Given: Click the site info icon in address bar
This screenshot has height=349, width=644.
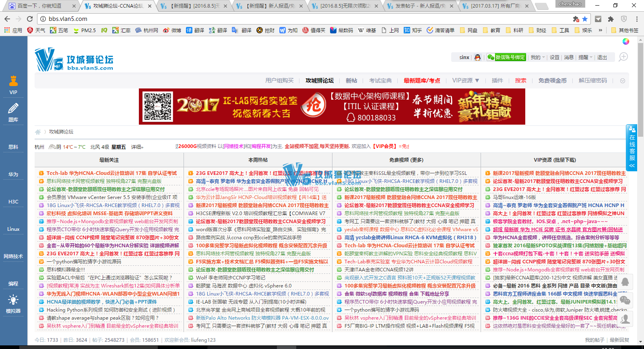Looking at the screenshot, I should (43, 19).
